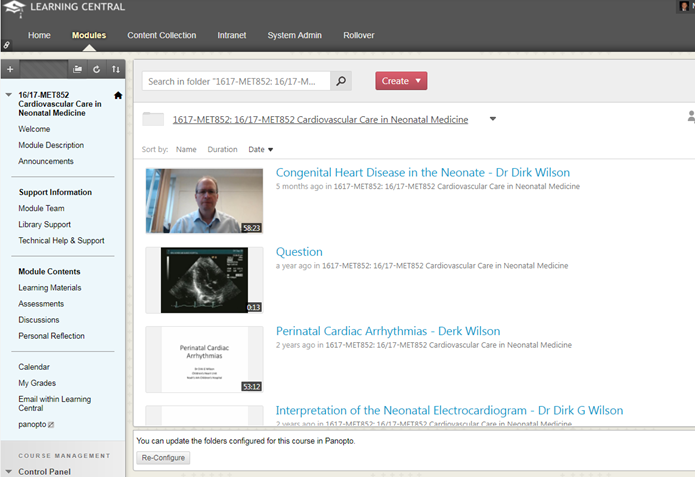The image size is (695, 477).
Task: Open Congenital Heart Disease in the Neonate video
Action: coord(422,172)
